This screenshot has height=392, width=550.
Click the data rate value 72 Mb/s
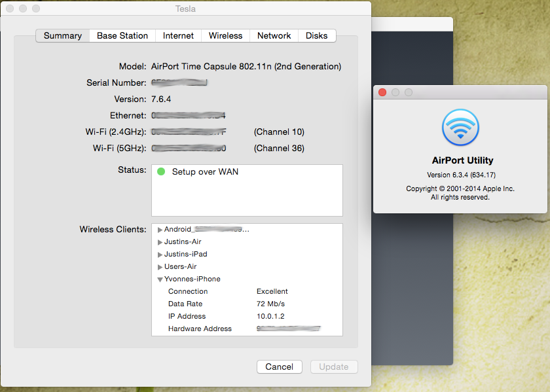point(271,304)
